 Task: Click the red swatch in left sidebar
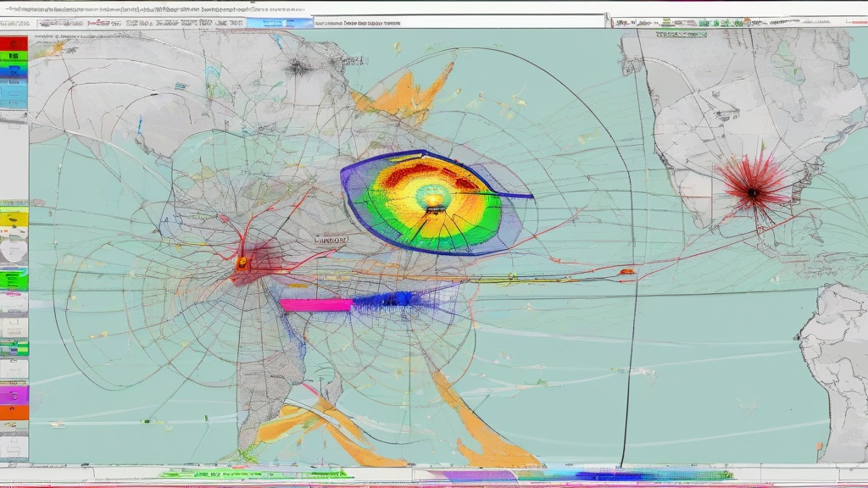pyautogui.click(x=14, y=44)
